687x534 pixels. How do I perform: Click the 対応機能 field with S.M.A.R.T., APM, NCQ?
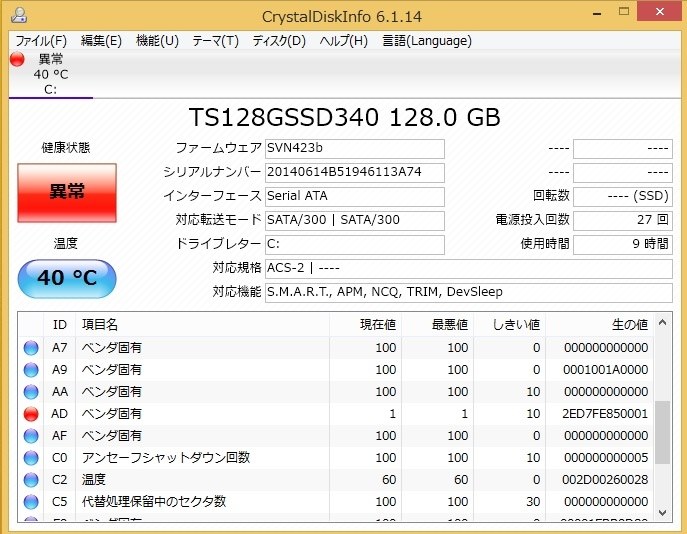pyautogui.click(x=469, y=293)
